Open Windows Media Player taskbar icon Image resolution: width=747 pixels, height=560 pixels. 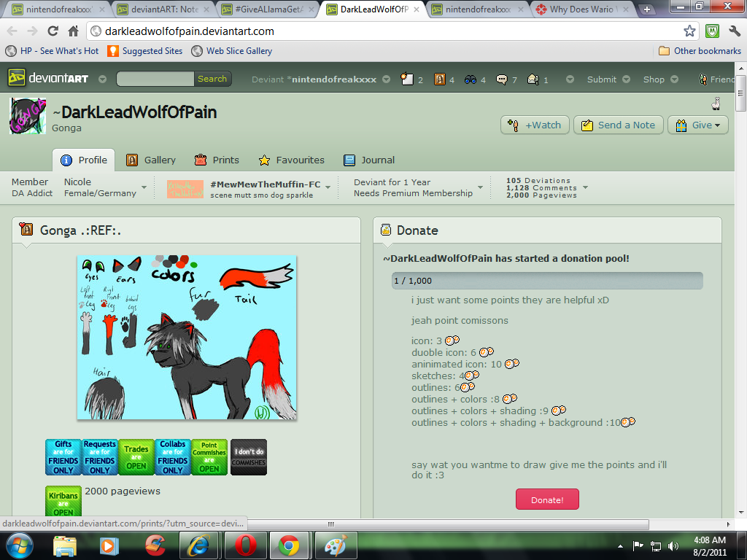pyautogui.click(x=108, y=545)
